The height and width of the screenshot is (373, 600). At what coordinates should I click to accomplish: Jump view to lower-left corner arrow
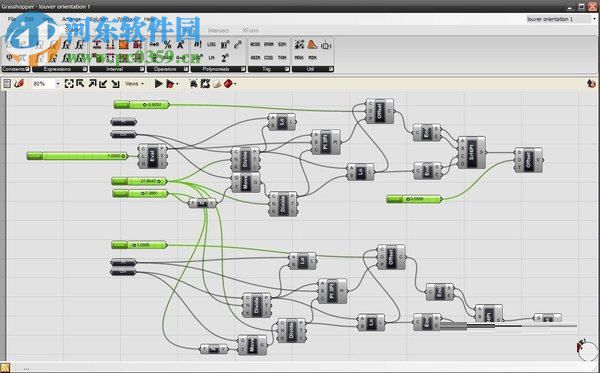pos(103,83)
